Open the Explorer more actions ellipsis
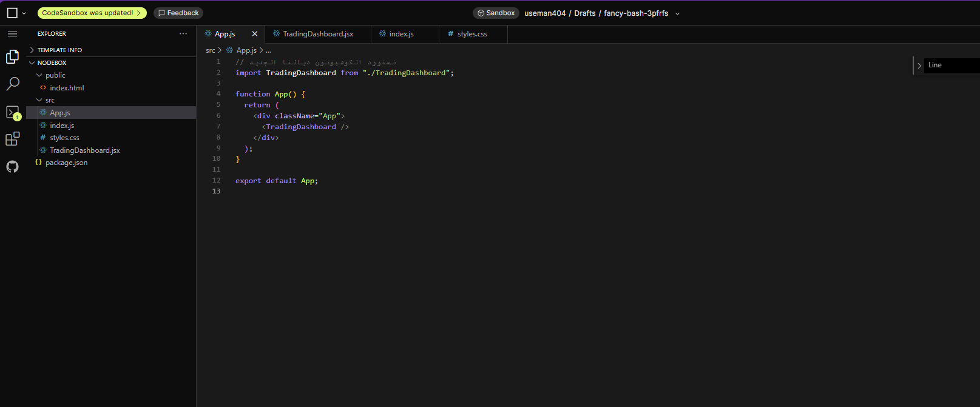The width and height of the screenshot is (980, 407). tap(183, 34)
